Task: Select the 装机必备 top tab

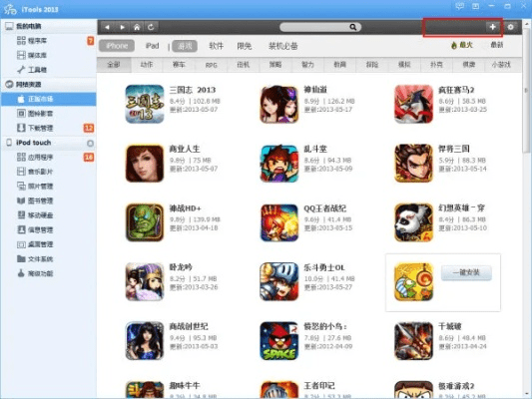Action: click(x=283, y=46)
